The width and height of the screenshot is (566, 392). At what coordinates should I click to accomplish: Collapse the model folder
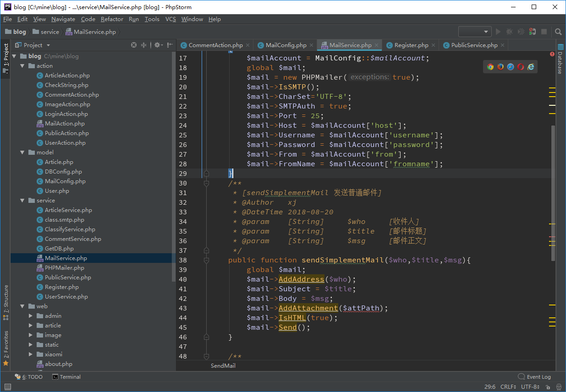[x=22, y=152]
